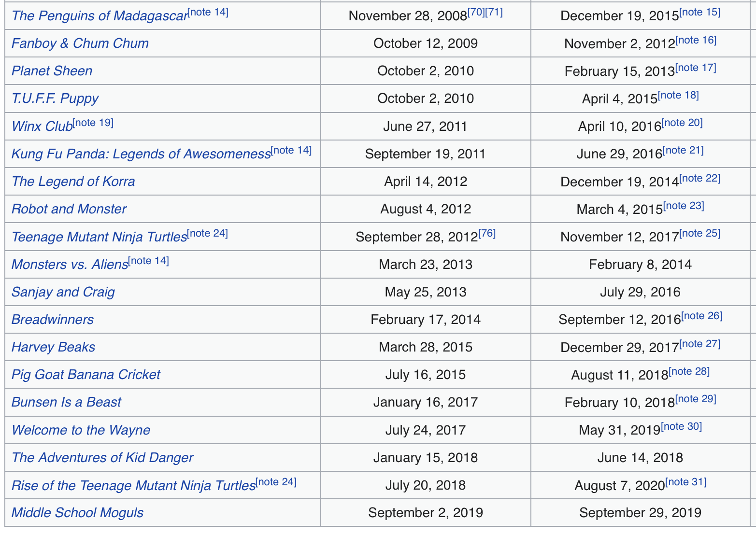
Task: Select the date July 24, 2017
Action: pos(426,430)
